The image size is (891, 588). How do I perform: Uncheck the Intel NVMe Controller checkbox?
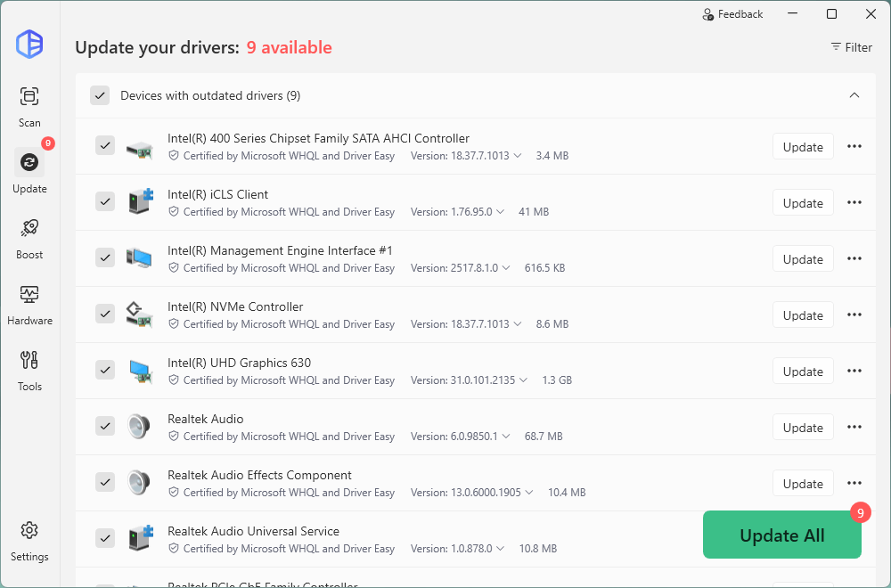pyautogui.click(x=105, y=314)
